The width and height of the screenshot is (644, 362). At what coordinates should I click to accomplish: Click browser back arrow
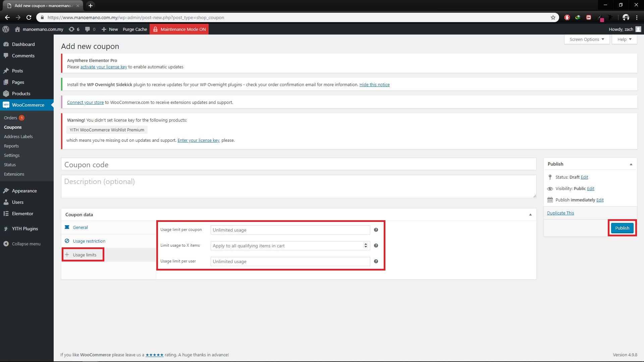tap(7, 17)
